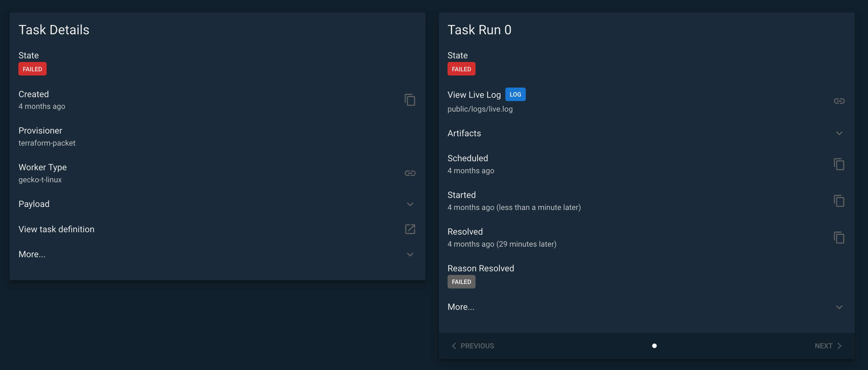868x370 pixels.
Task: Expand the Payload section
Action: tap(410, 204)
